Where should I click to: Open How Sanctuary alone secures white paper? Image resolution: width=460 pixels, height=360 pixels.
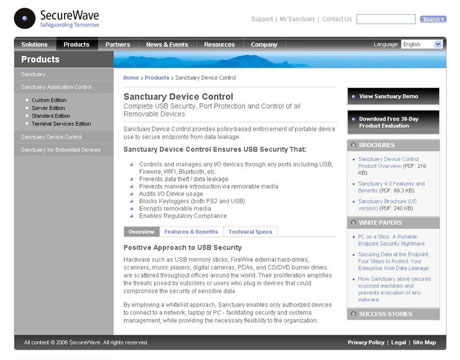[394, 289]
